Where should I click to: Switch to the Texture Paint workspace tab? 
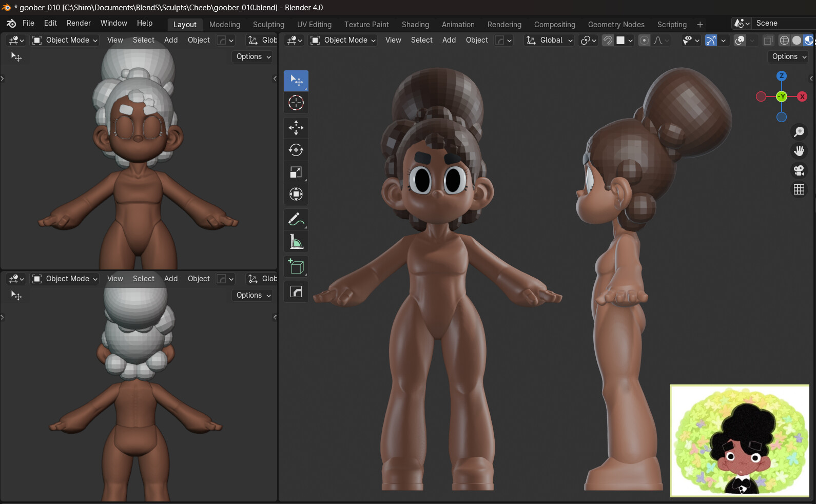[x=366, y=25]
